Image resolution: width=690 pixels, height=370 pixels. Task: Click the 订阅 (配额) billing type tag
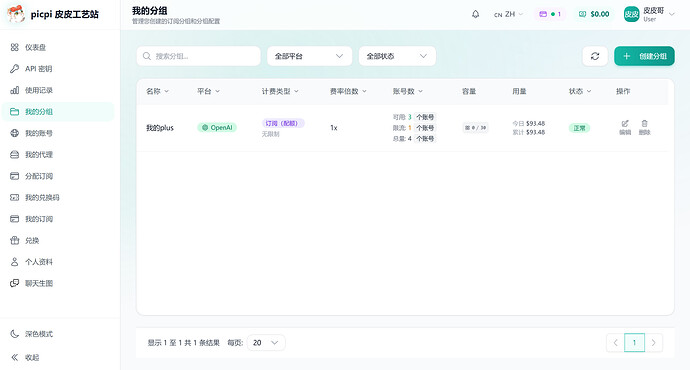(283, 123)
